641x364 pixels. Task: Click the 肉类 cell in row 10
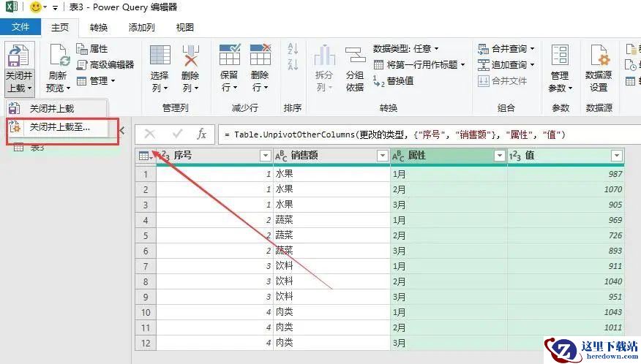click(x=331, y=312)
